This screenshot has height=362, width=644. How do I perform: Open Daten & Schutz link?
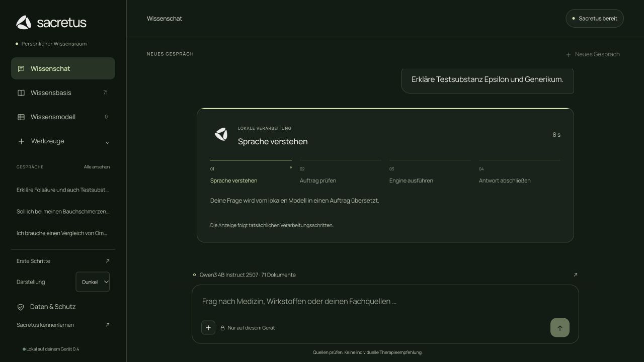(53, 307)
